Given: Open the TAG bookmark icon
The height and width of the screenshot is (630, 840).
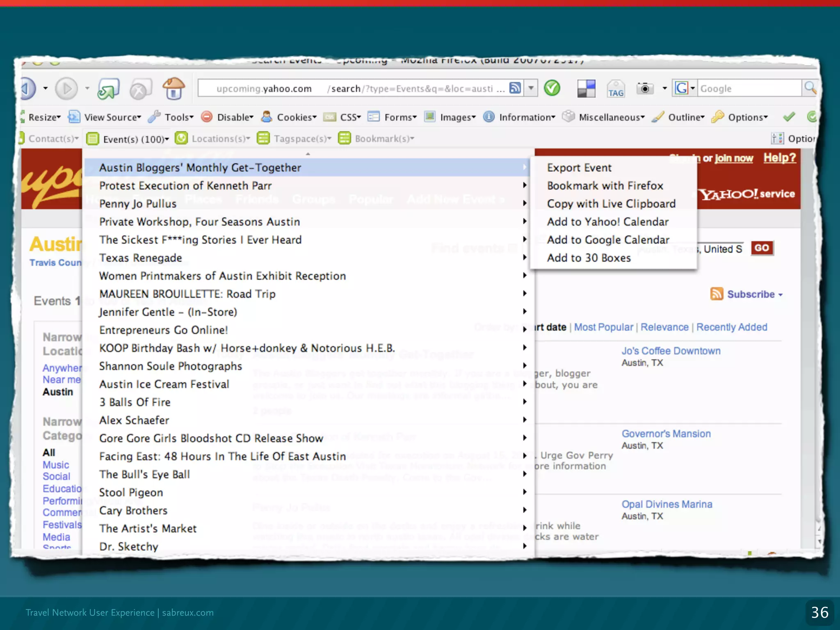Looking at the screenshot, I should (x=616, y=89).
